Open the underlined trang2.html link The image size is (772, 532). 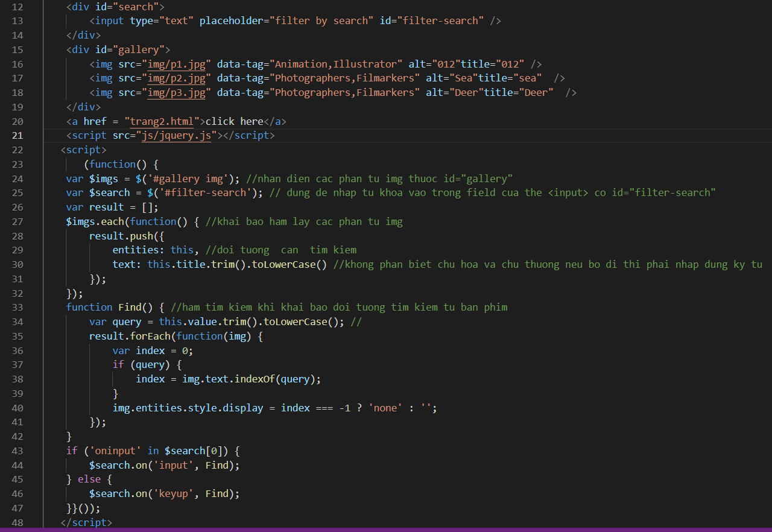162,121
